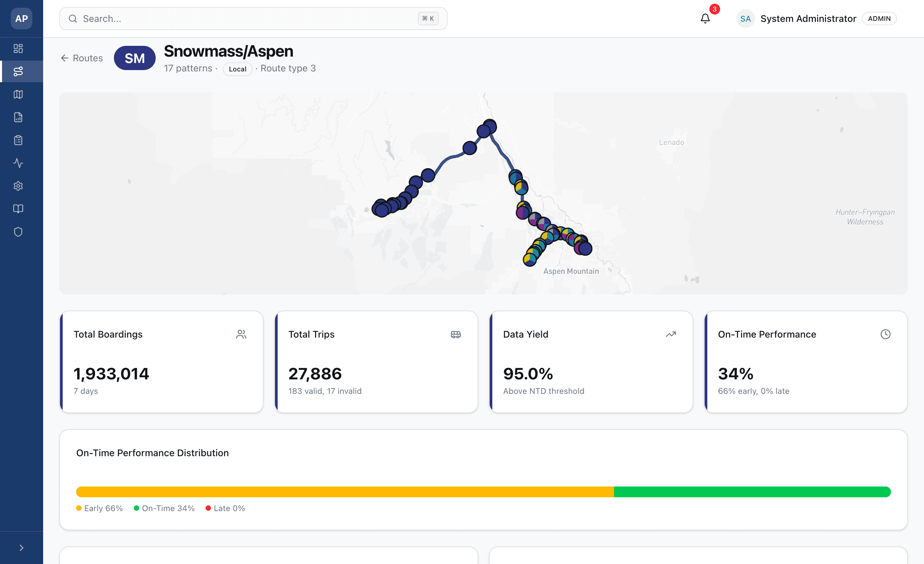Viewport: 924px width, 564px height.
Task: Click the northernmost stop marker on the map
Action: (490, 126)
